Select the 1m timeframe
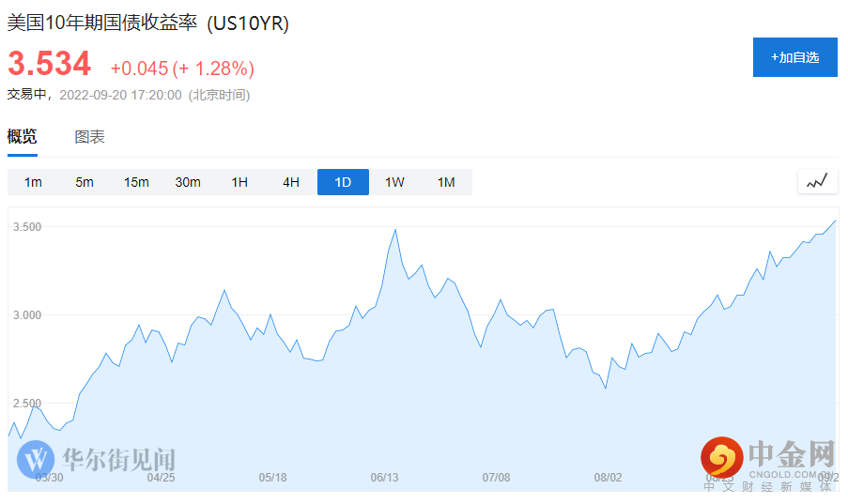The image size is (848, 504). coord(33,182)
